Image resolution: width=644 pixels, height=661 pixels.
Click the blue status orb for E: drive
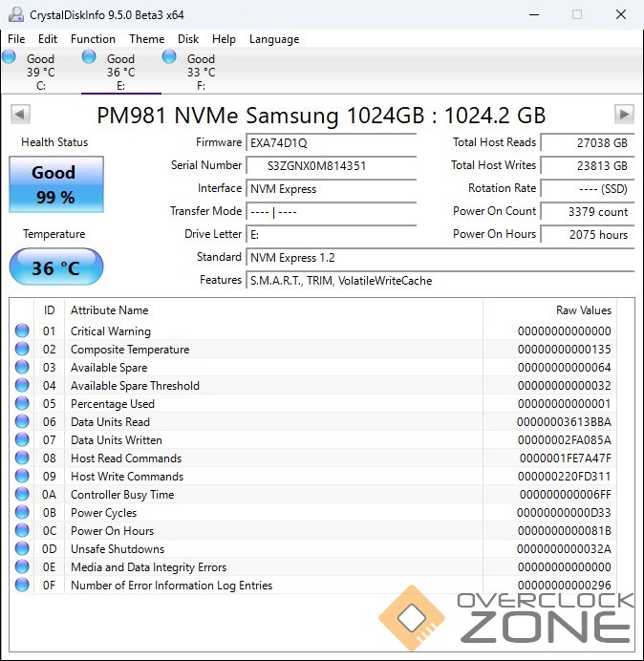pos(89,56)
